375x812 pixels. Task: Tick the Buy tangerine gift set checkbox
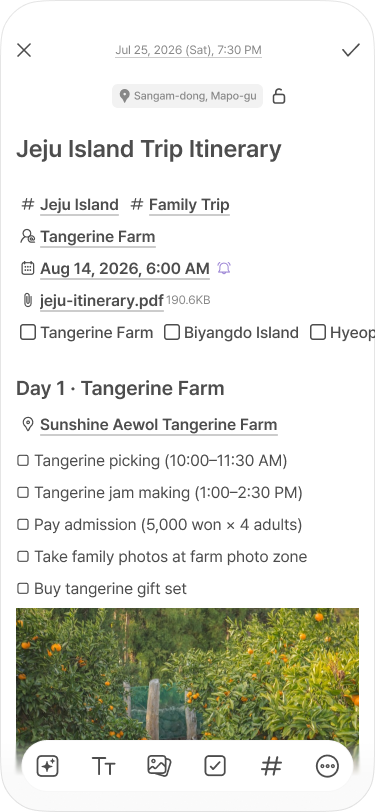tap(23, 588)
